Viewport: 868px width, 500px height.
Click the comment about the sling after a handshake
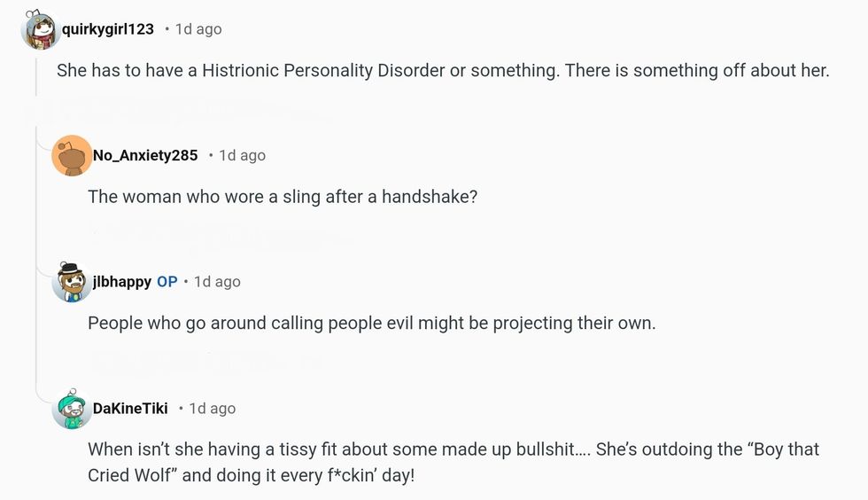click(x=283, y=197)
